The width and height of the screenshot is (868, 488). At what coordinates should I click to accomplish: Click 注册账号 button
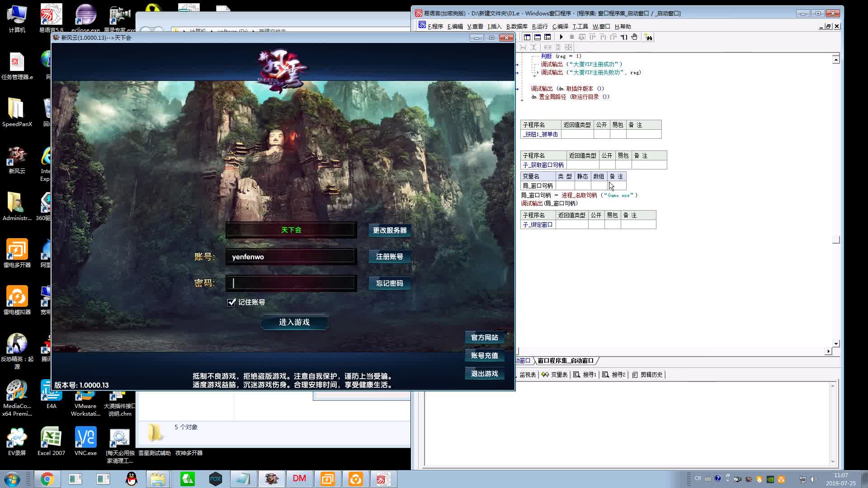click(390, 256)
